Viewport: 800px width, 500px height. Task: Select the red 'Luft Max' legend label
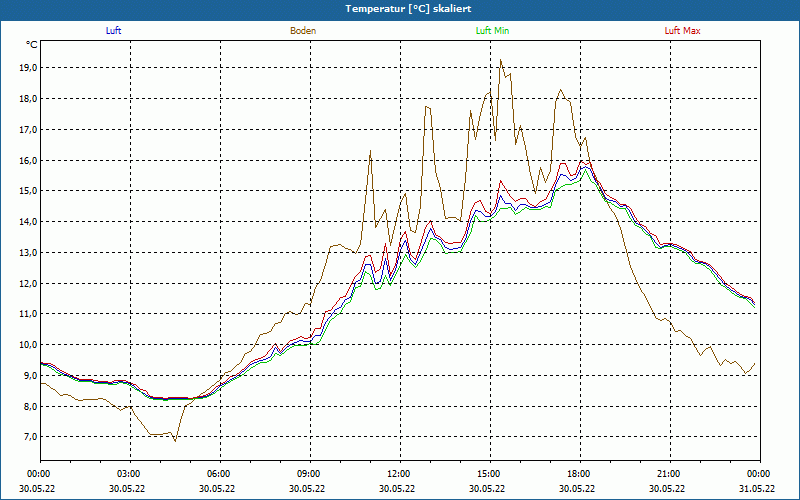[x=682, y=31]
